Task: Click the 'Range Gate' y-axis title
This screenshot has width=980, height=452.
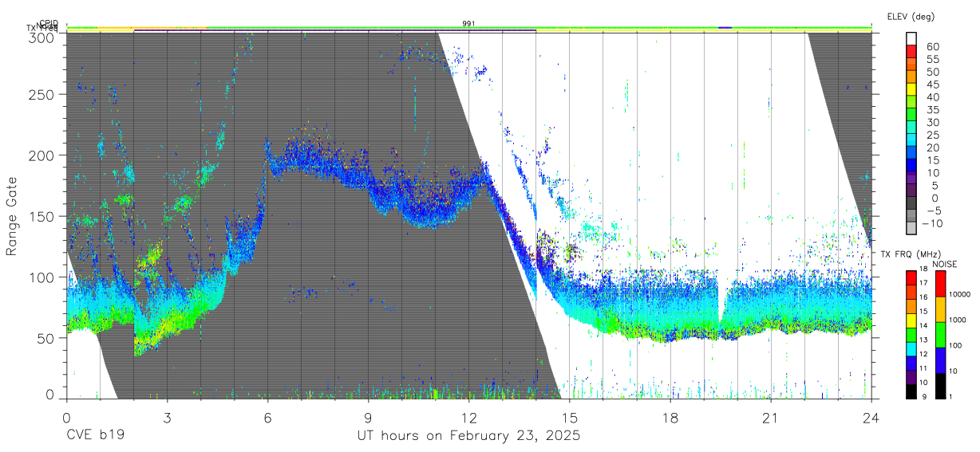Action: pyautogui.click(x=12, y=216)
